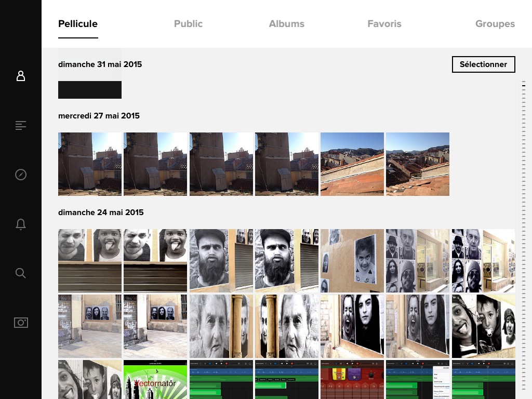
Task: Open the feed list icon in sidebar
Action: click(21, 125)
